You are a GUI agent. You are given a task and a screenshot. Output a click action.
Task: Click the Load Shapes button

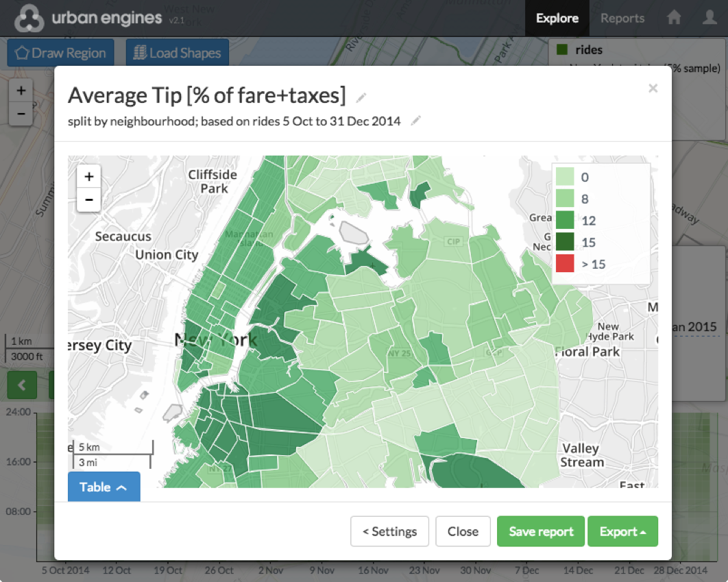[177, 53]
